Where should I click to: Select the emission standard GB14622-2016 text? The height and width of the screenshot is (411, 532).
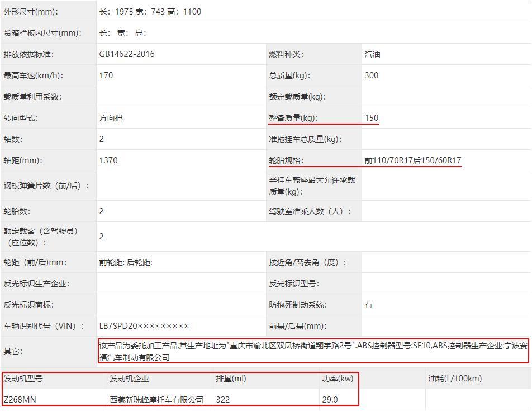point(127,54)
